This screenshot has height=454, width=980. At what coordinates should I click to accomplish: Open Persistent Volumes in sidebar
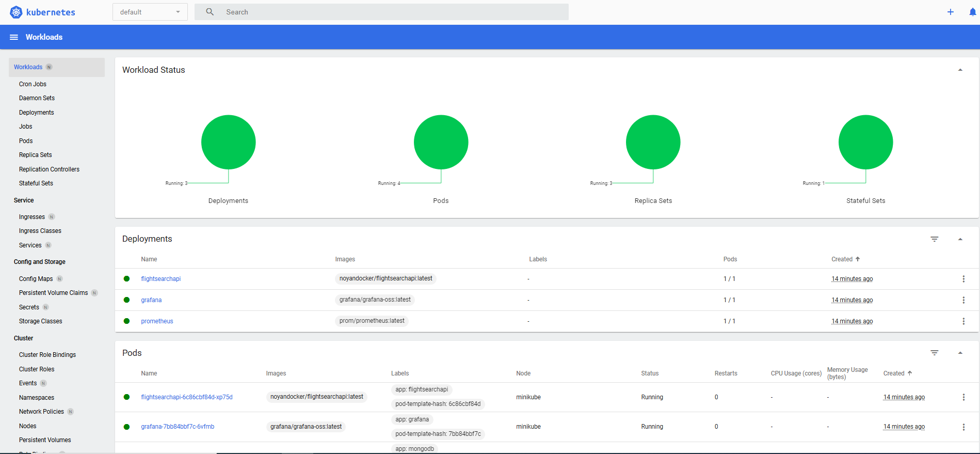[x=45, y=440]
